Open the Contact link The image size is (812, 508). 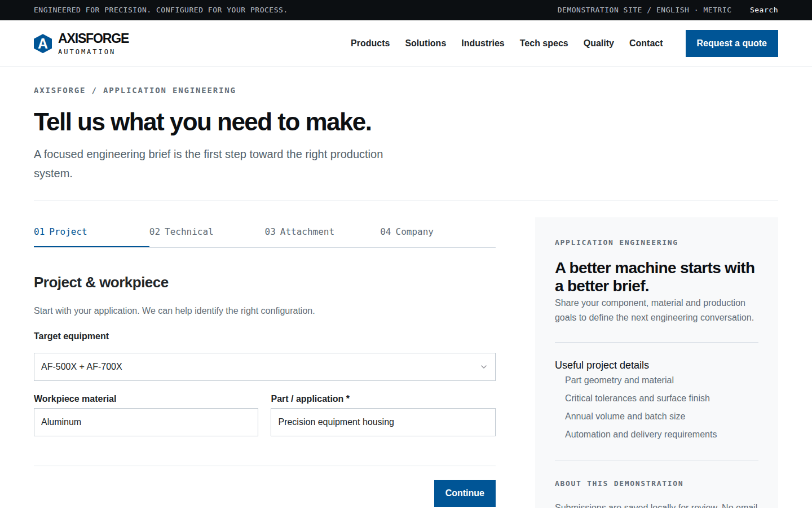tap(646, 43)
